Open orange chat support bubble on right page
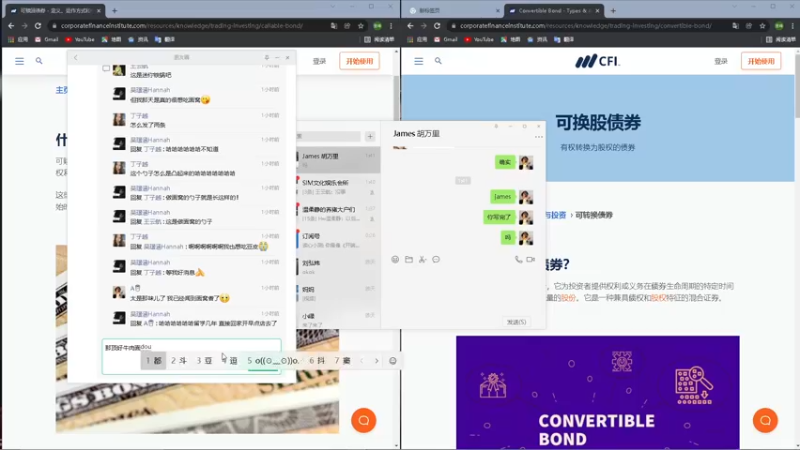 pyautogui.click(x=765, y=420)
